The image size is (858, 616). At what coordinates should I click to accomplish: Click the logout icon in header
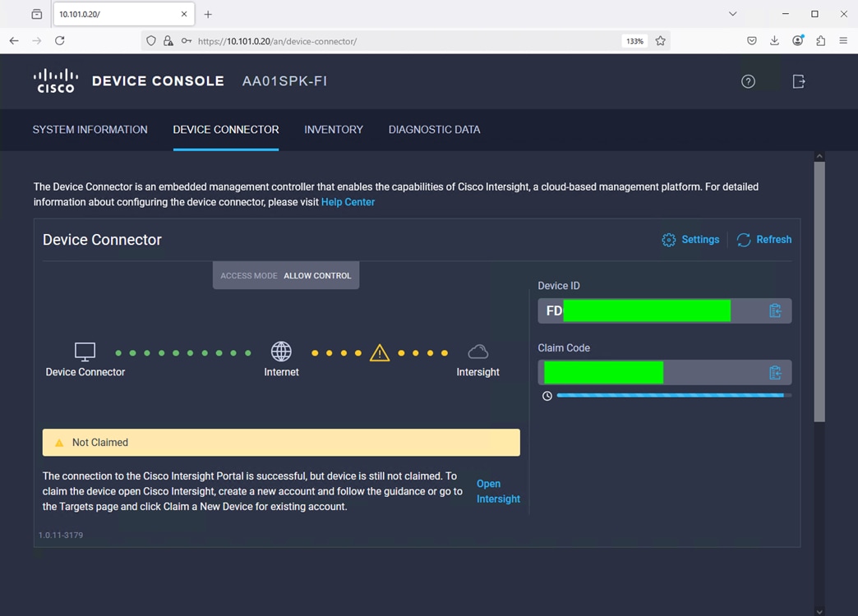tap(798, 81)
